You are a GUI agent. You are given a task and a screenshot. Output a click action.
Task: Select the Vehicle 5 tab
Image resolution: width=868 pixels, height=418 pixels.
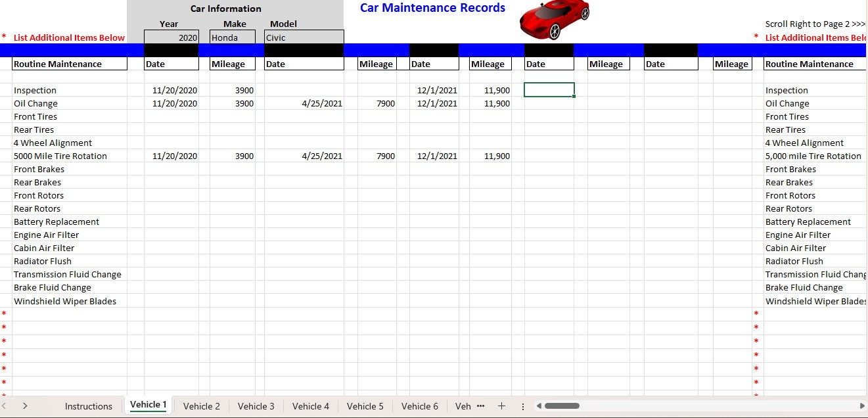pos(365,406)
